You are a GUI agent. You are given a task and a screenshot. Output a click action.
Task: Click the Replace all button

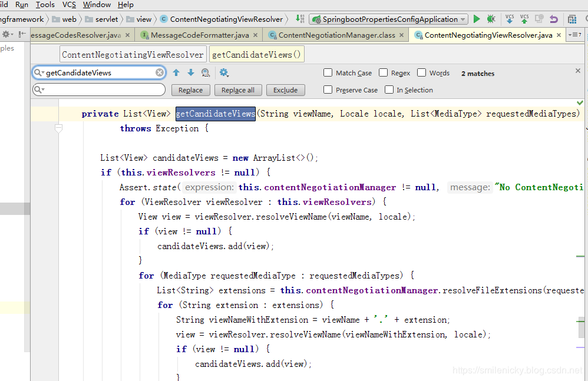(x=238, y=90)
